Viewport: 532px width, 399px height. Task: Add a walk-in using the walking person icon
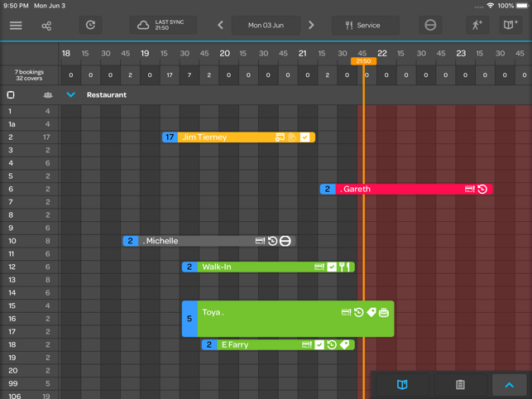pos(477,25)
